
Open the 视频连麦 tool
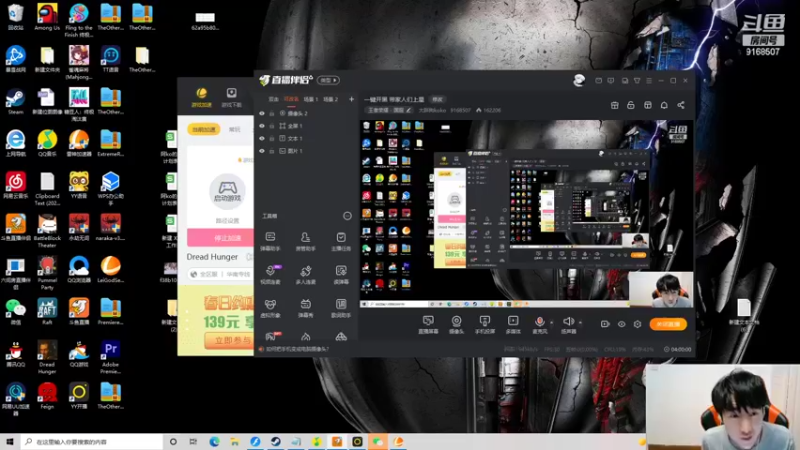tap(270, 274)
